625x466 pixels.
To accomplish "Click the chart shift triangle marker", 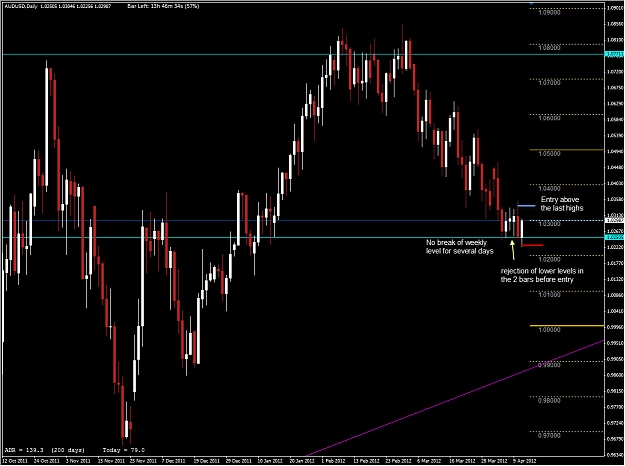I will pyautogui.click(x=531, y=4).
